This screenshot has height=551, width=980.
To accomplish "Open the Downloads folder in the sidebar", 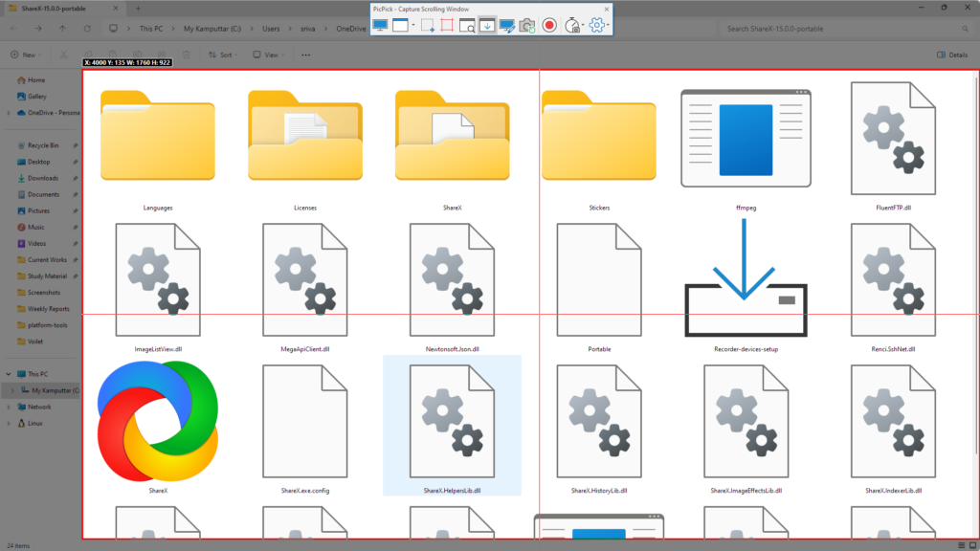I will coord(43,178).
